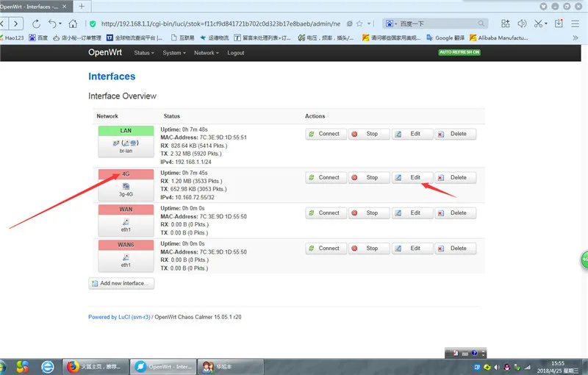Click the OpenWrt brand title
Image resolution: width=588 pixels, height=375 pixels.
coord(105,52)
